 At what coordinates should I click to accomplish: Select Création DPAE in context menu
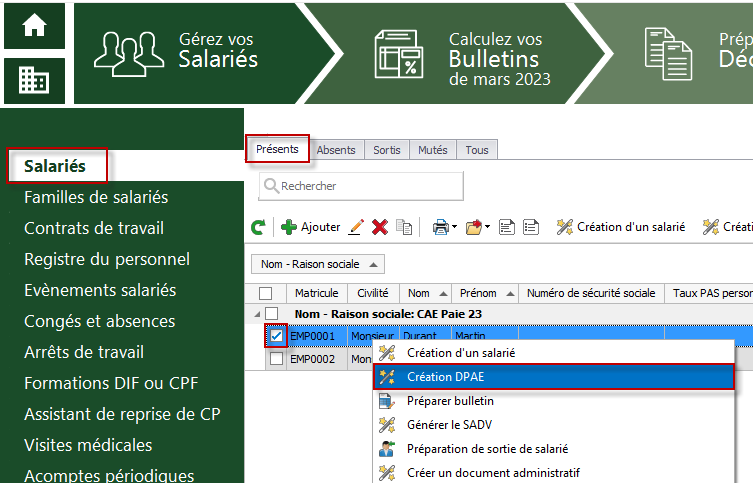coord(552,376)
